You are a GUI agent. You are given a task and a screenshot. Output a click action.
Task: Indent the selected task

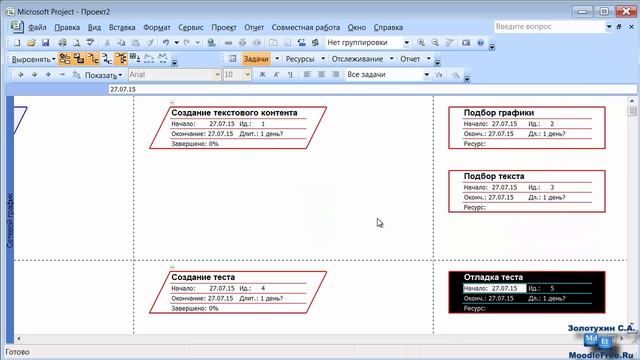[x=34, y=75]
